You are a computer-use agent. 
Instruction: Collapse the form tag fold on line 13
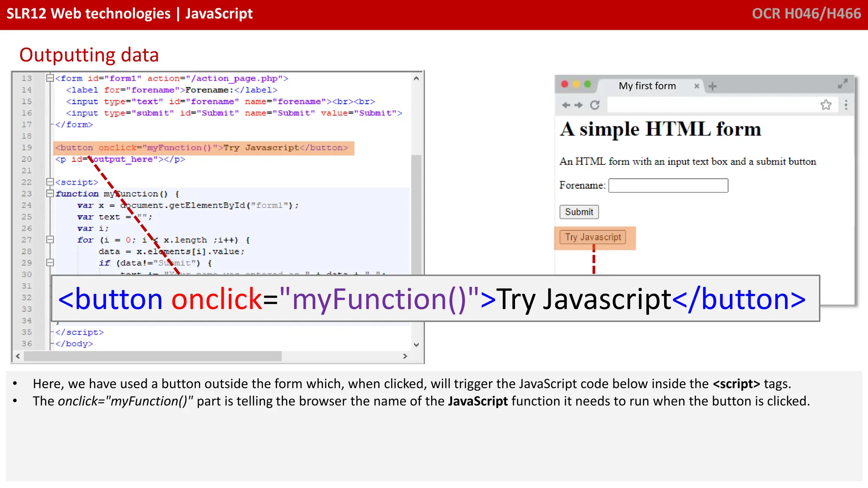pyautogui.click(x=50, y=78)
